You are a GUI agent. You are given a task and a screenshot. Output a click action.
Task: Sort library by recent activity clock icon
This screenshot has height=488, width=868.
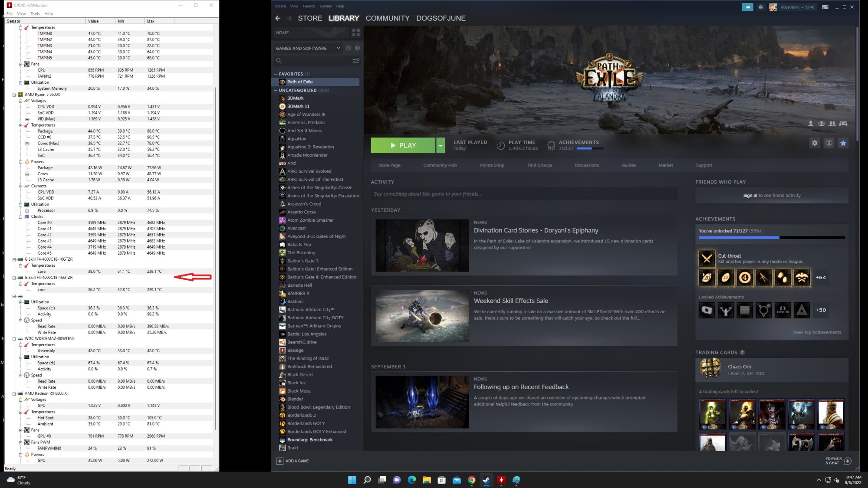[x=349, y=48]
